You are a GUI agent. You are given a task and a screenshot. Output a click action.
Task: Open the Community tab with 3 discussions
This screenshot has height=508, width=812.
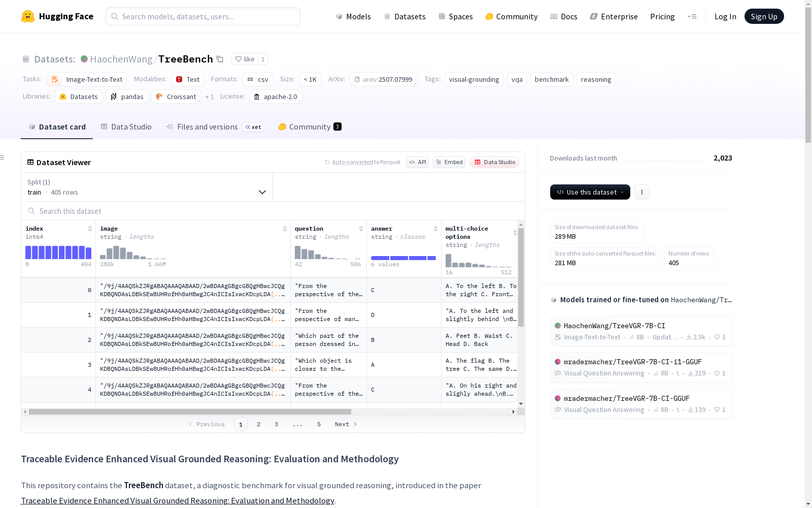tap(310, 127)
